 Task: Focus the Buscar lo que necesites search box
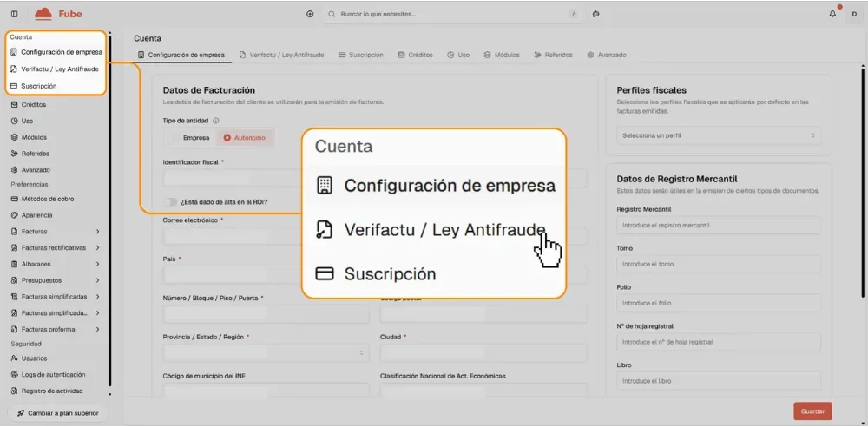(x=453, y=14)
